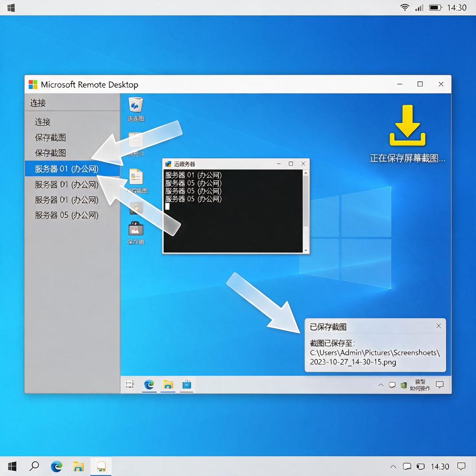Screen dimensions: 476x476
Task: Open the saved screenshot file path in notification
Action: [375, 357]
